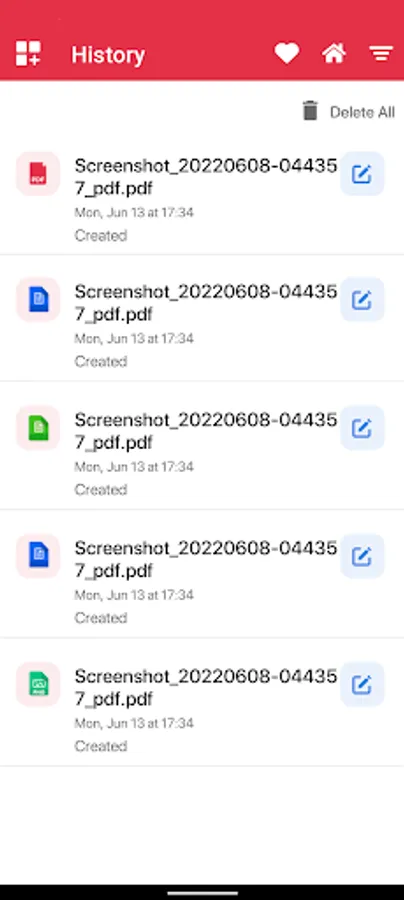Select the green image file icon in last row
This screenshot has height=900, width=404.
coord(38,684)
